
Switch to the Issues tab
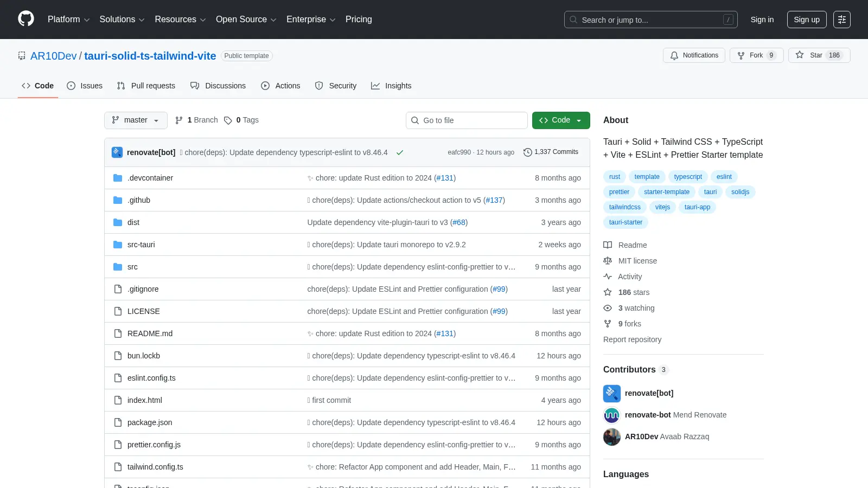pos(85,86)
